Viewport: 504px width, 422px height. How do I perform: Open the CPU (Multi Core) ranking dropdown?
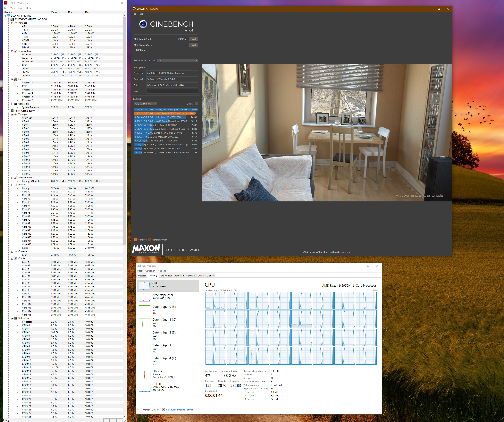click(x=146, y=104)
